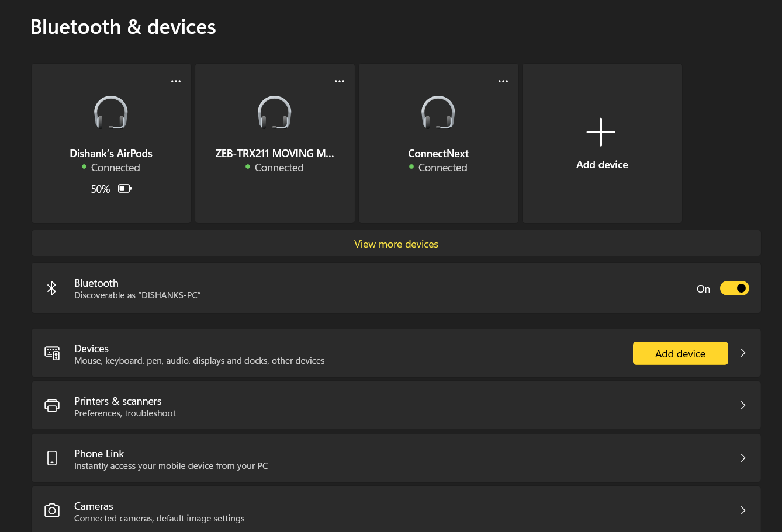The width and height of the screenshot is (782, 532).
Task: Open the ellipsis menu on ZEB-TRX211 card
Action: pyautogui.click(x=340, y=81)
